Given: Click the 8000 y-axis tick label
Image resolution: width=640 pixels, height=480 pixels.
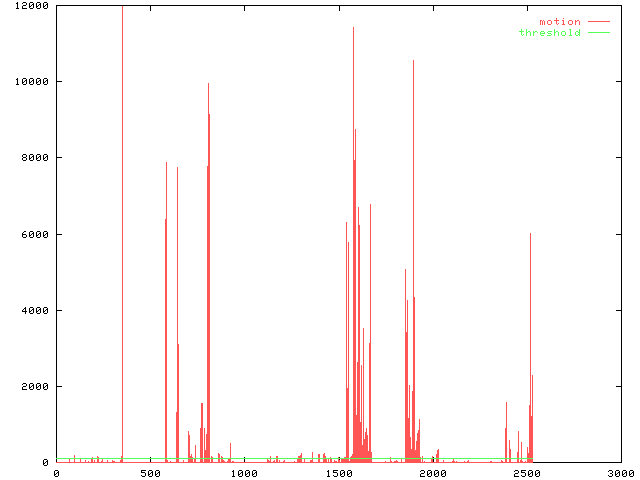Looking at the screenshot, I should (x=32, y=158).
